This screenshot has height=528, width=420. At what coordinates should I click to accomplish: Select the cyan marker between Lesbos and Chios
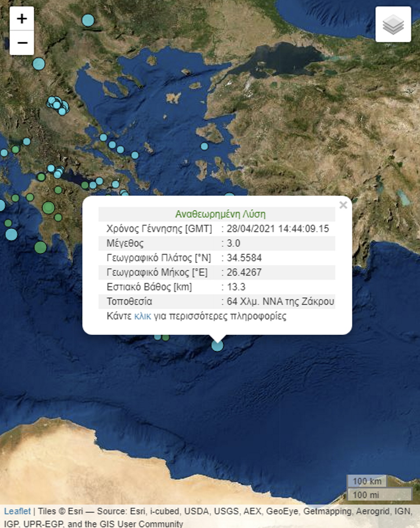204,146
